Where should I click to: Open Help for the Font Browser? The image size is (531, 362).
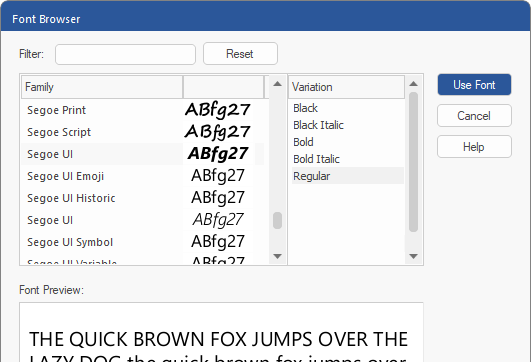(474, 147)
